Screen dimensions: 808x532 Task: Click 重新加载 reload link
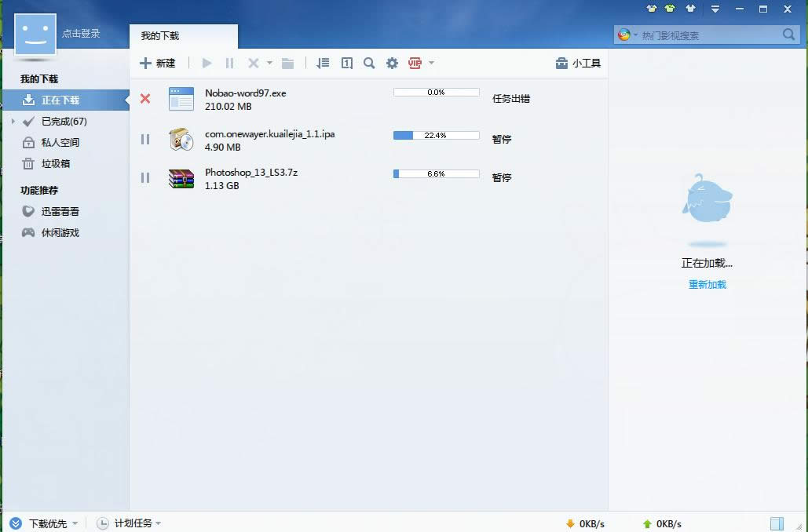pos(707,285)
